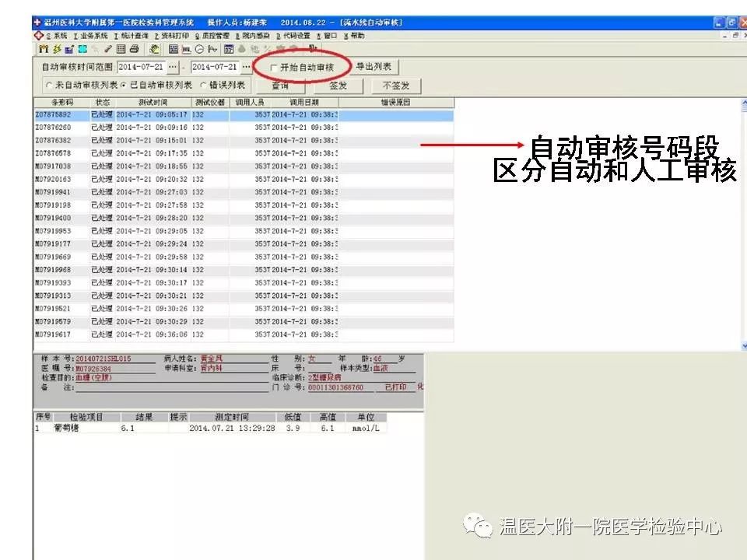Click the calendar icon in toolbar
747x560 pixels.
pos(229,49)
